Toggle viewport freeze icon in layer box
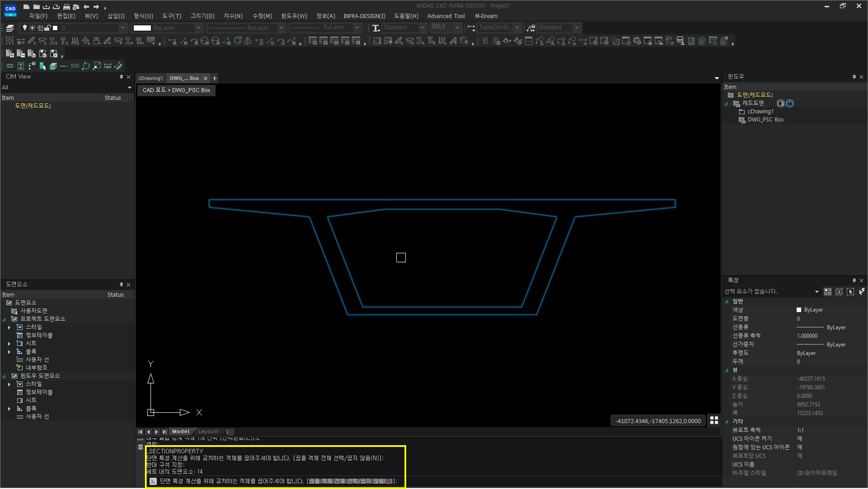 pos(40,28)
